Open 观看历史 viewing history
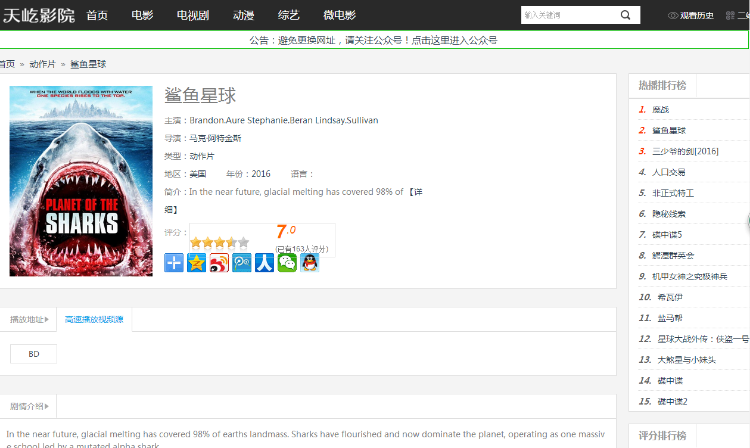750x448 pixels. tap(691, 15)
